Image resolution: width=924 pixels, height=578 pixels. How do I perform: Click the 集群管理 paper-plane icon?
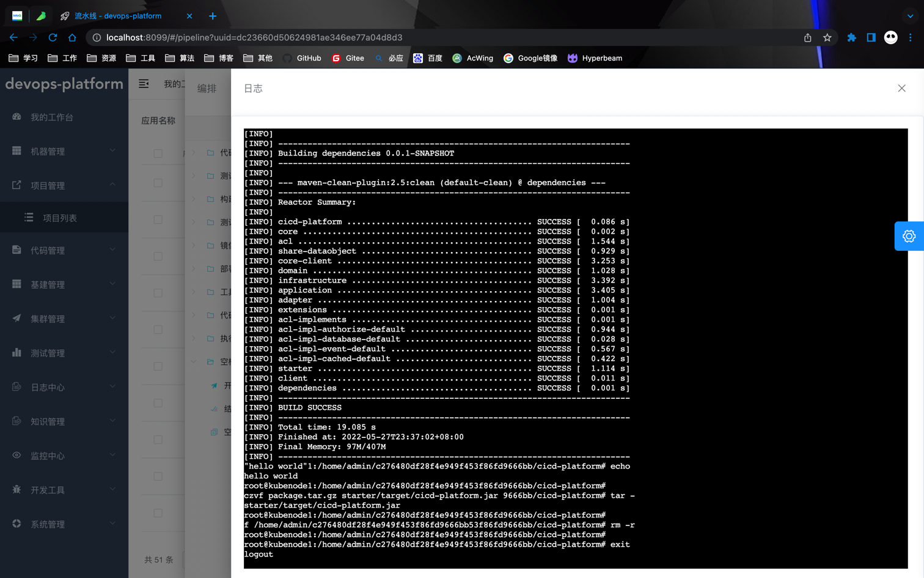(x=16, y=319)
